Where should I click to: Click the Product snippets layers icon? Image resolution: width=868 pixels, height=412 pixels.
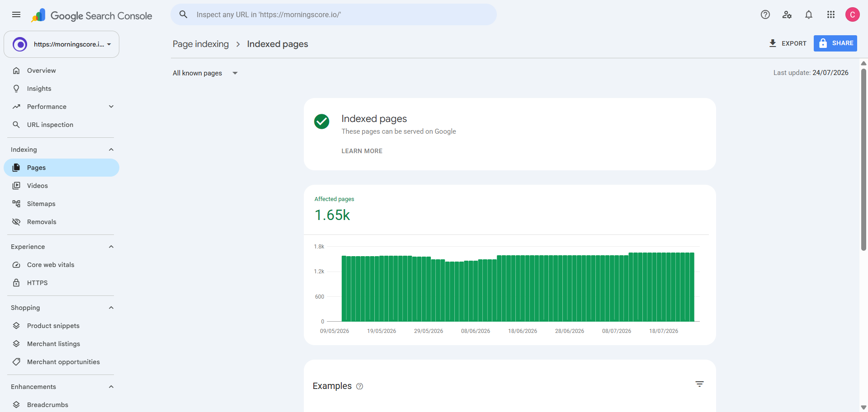pyautogui.click(x=16, y=326)
